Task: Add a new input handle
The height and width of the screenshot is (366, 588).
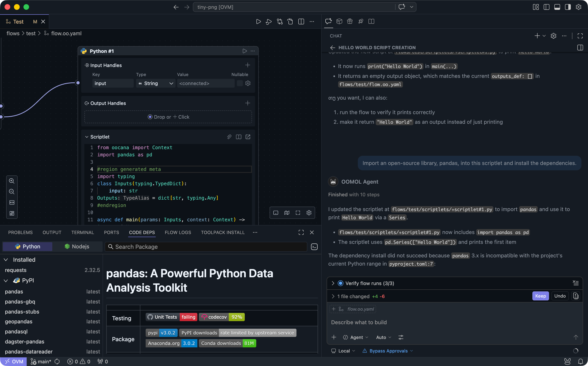Action: click(x=248, y=65)
